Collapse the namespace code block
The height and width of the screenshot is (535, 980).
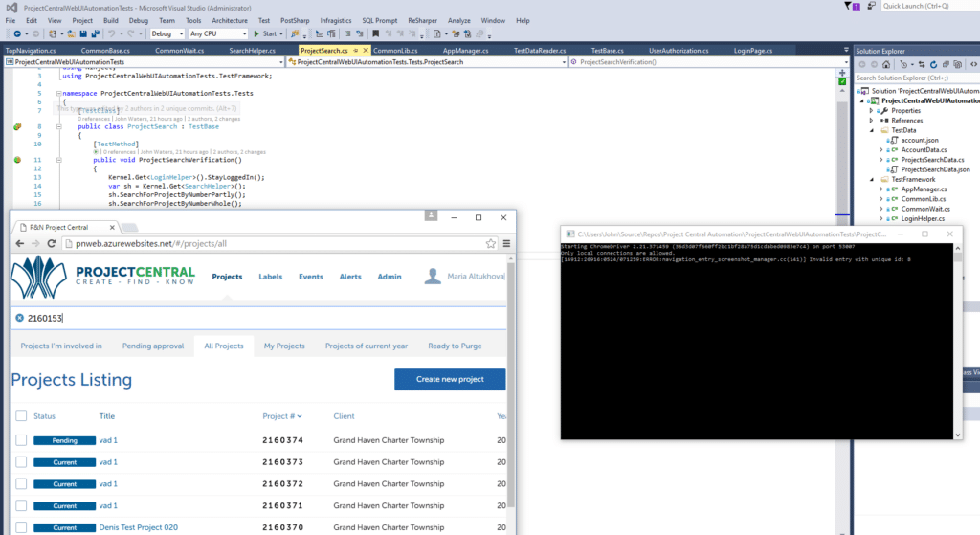click(x=58, y=94)
